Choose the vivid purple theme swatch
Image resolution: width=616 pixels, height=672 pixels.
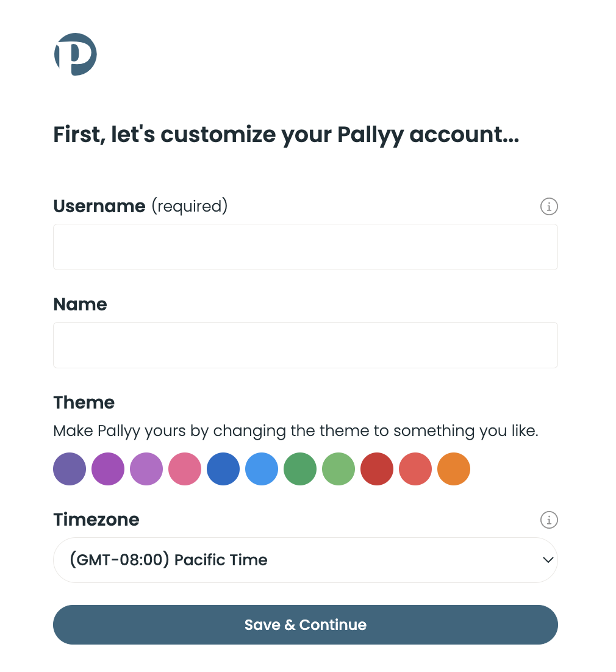click(108, 469)
